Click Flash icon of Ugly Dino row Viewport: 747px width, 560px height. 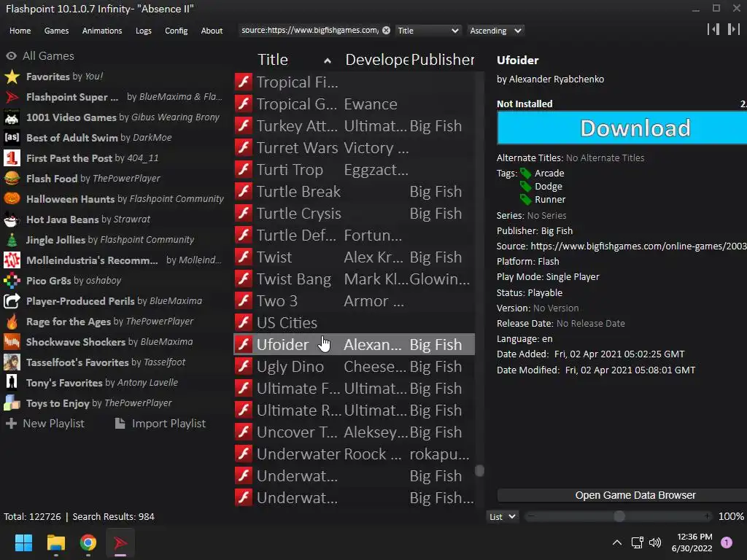click(244, 367)
